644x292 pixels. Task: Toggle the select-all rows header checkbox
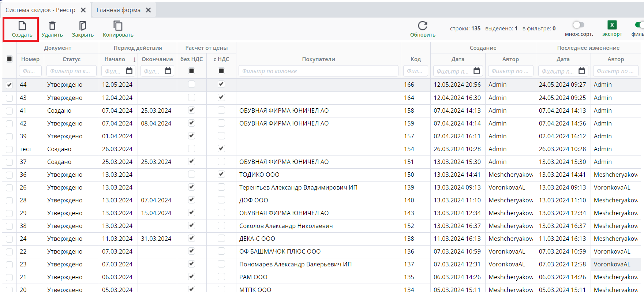(x=10, y=59)
